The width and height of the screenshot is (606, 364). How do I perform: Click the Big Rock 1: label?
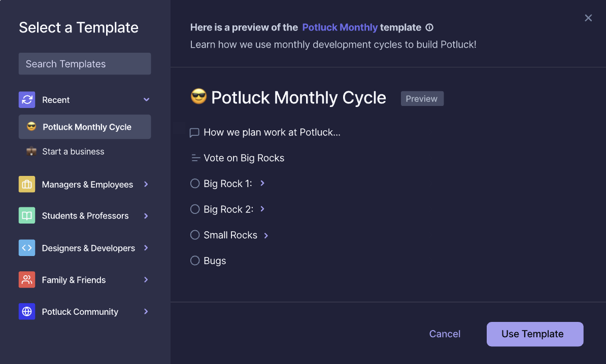[228, 184]
